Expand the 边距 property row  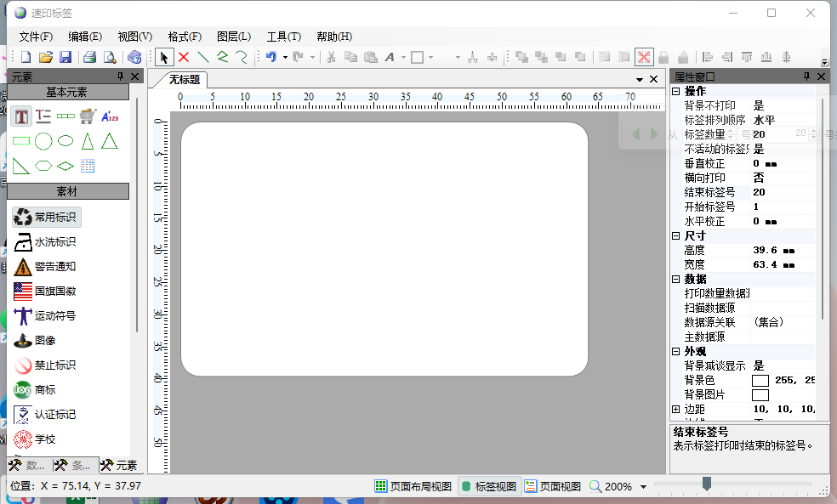coord(675,409)
